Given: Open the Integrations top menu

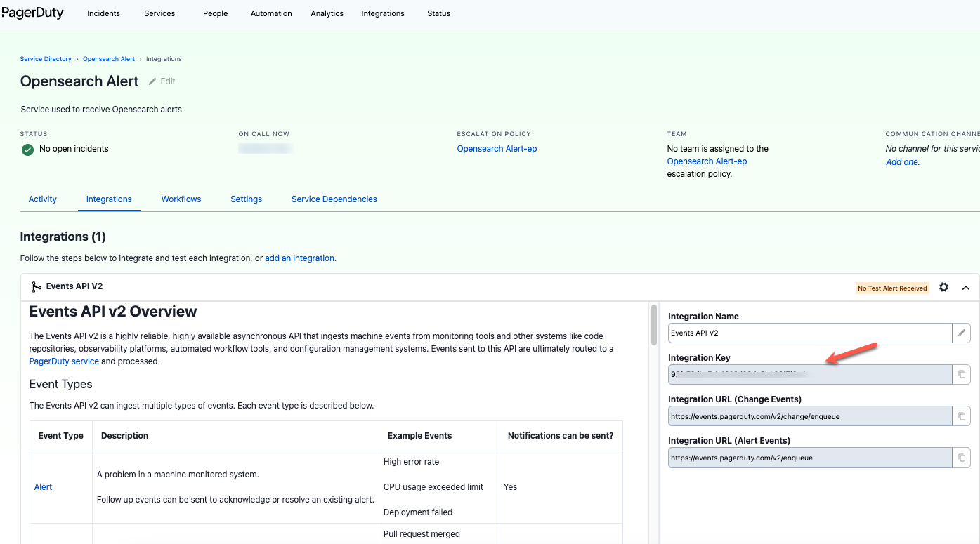Looking at the screenshot, I should [383, 13].
